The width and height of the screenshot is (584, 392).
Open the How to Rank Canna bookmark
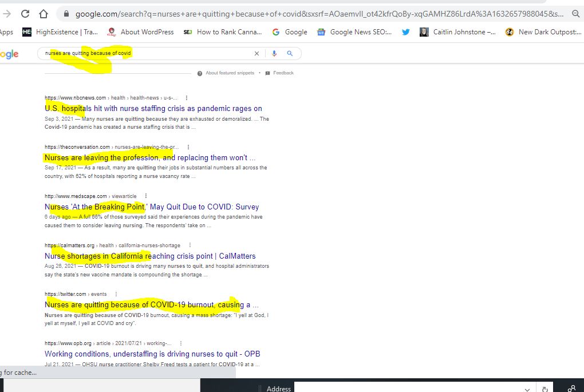point(223,32)
